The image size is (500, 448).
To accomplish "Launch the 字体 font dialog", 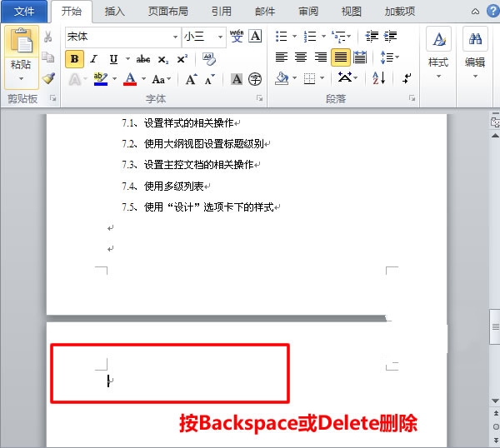I will pyautogui.click(x=259, y=98).
